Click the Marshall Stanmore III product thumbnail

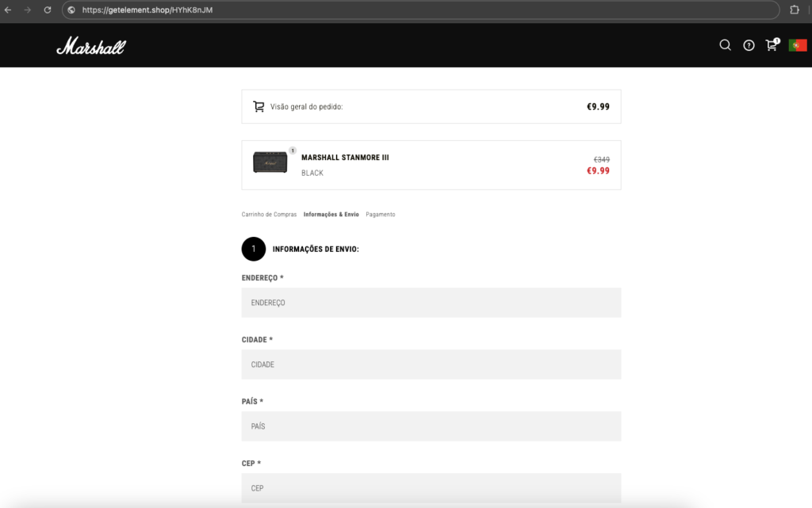click(x=270, y=162)
